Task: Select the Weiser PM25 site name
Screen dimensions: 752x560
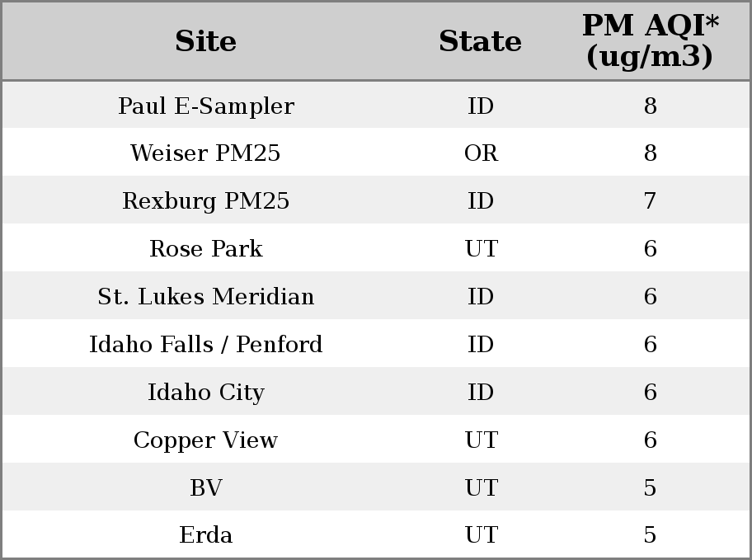Action: tap(206, 153)
